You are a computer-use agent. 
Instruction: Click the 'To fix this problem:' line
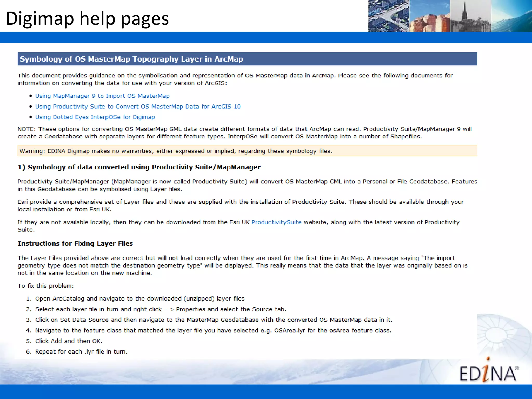click(x=46, y=286)
